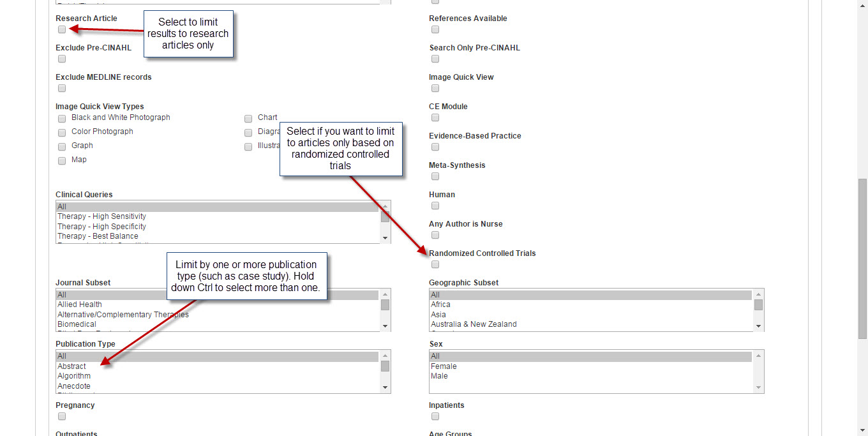The height and width of the screenshot is (436, 868).
Task: Check the Human limiter box
Action: [435, 206]
